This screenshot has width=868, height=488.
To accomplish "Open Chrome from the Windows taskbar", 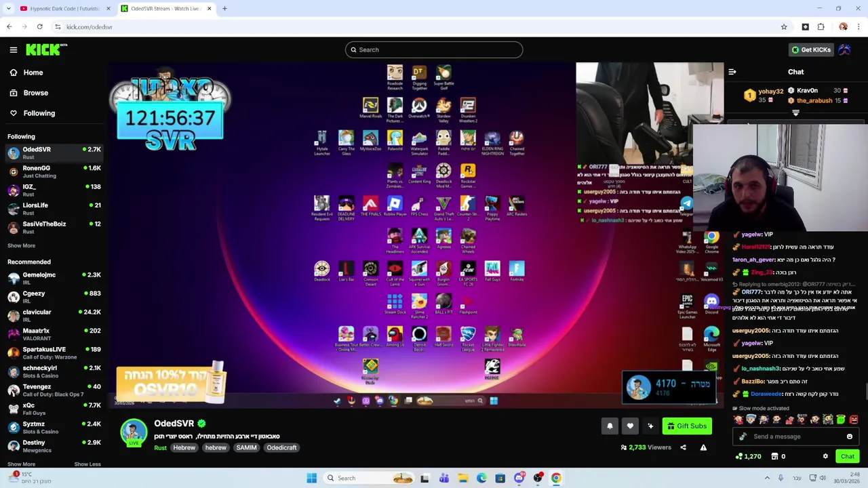I will coord(556,478).
